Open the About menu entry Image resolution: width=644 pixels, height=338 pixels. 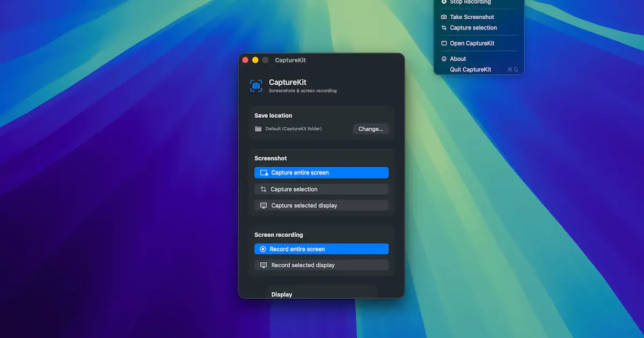point(479,59)
